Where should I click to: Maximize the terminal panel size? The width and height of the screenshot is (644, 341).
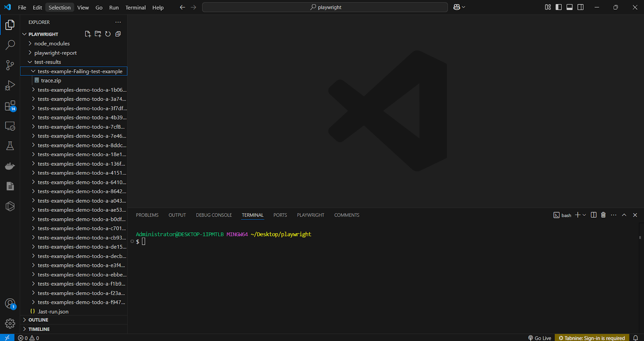pos(624,215)
